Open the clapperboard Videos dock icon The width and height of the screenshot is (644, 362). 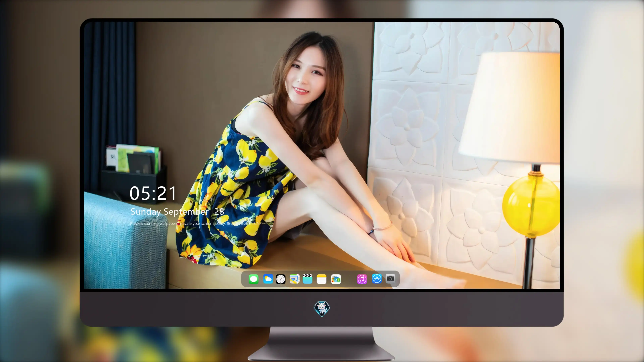click(x=308, y=279)
